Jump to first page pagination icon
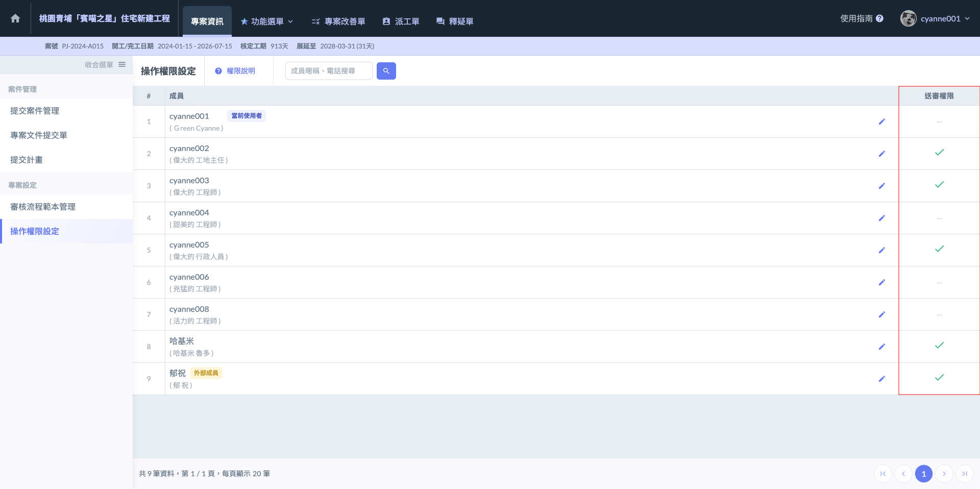The height and width of the screenshot is (489, 980). coord(883,474)
